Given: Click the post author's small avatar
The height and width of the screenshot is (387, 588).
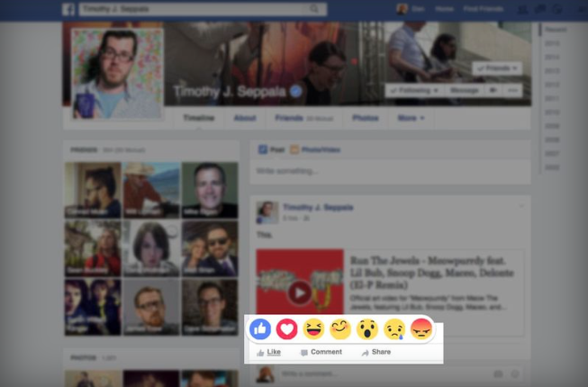Looking at the screenshot, I should 267,212.
